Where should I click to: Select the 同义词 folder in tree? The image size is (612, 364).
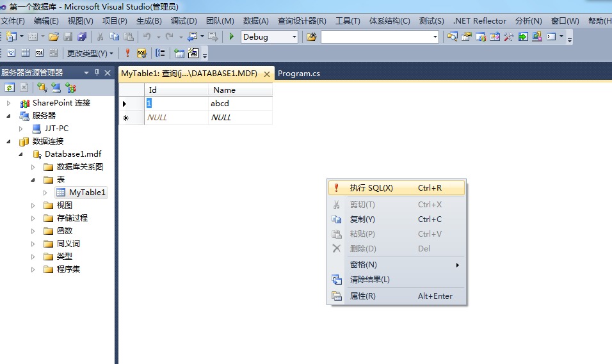point(68,244)
